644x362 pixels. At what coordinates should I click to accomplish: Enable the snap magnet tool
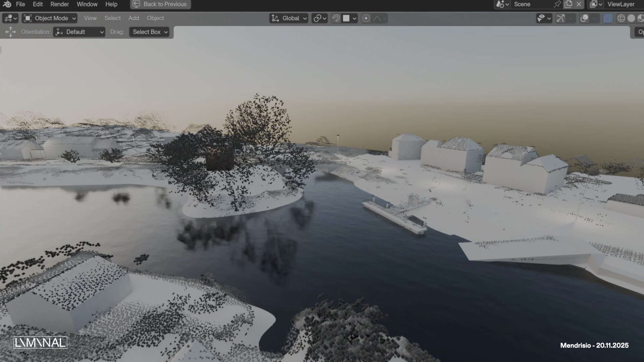tap(336, 18)
